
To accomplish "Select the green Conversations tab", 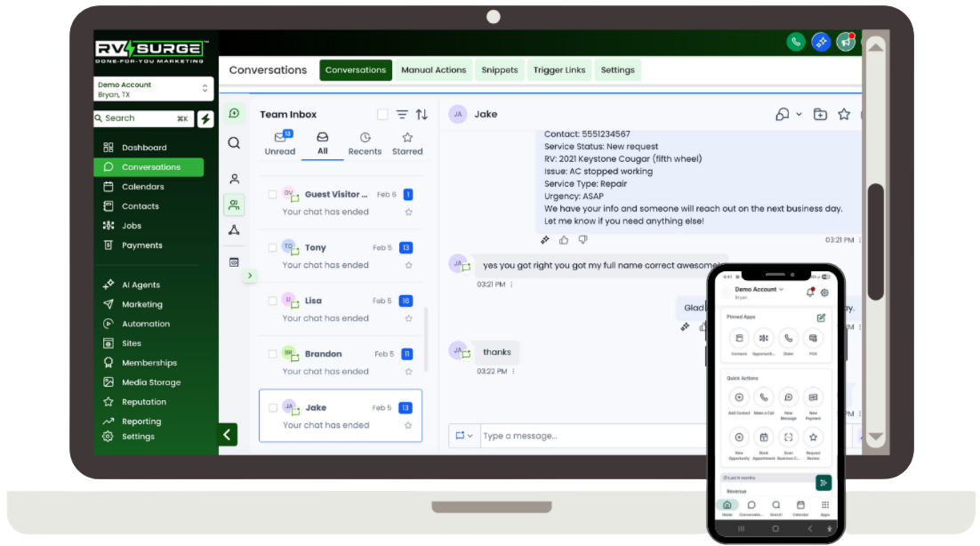I will point(356,70).
